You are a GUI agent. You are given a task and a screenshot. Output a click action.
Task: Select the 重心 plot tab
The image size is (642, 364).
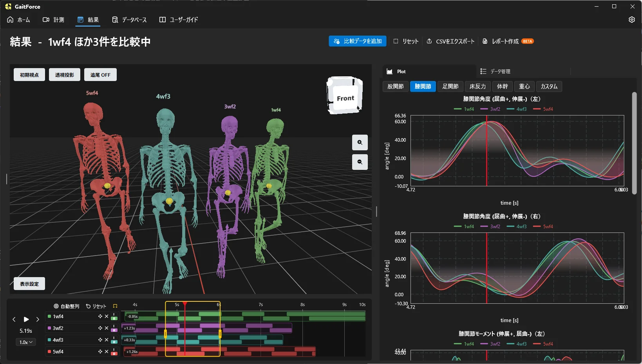coord(524,86)
